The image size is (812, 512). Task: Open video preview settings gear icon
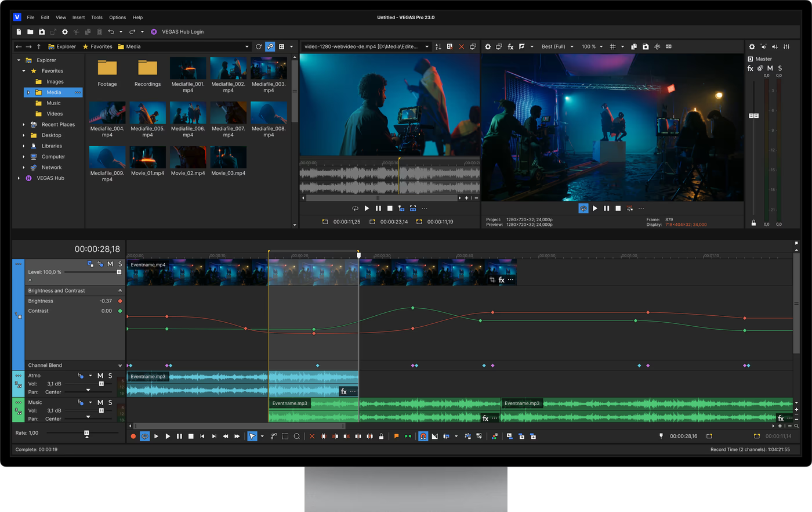point(488,46)
